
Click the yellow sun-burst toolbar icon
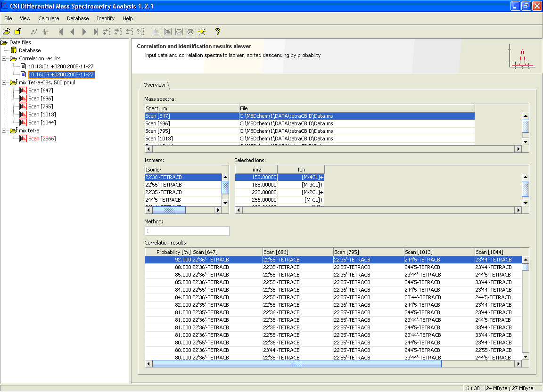202,32
